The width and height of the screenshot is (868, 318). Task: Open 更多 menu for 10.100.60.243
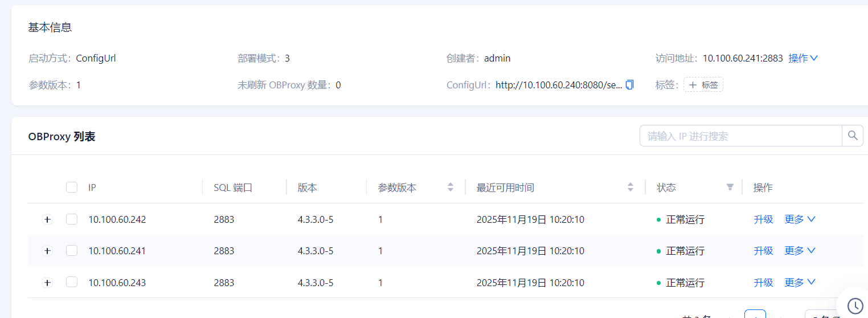pyautogui.click(x=800, y=282)
